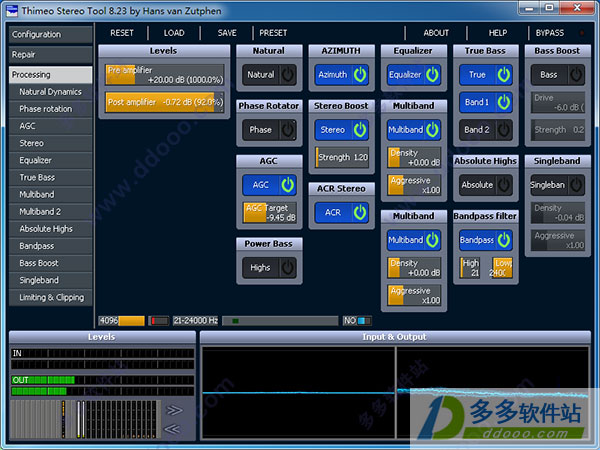Select the Processing section

[x=51, y=75]
